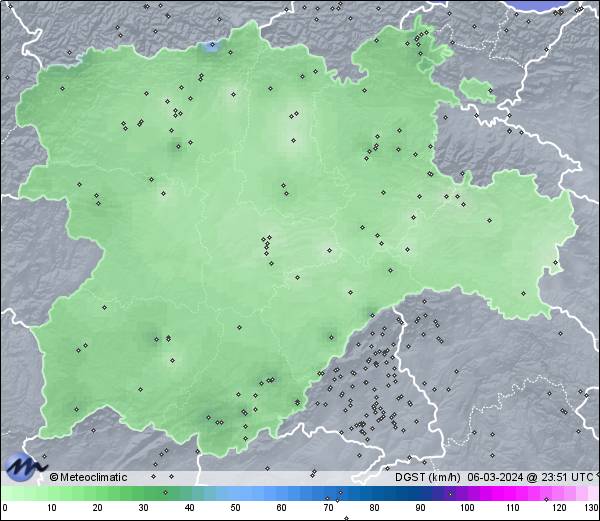
Task: Click the 120 label on the legend scale
Action: coord(558,508)
